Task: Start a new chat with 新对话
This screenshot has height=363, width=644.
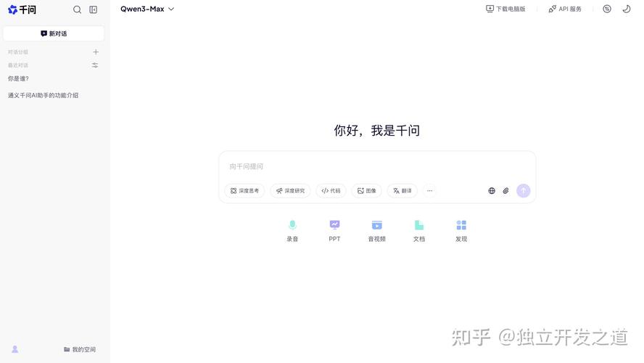Action: pyautogui.click(x=54, y=33)
